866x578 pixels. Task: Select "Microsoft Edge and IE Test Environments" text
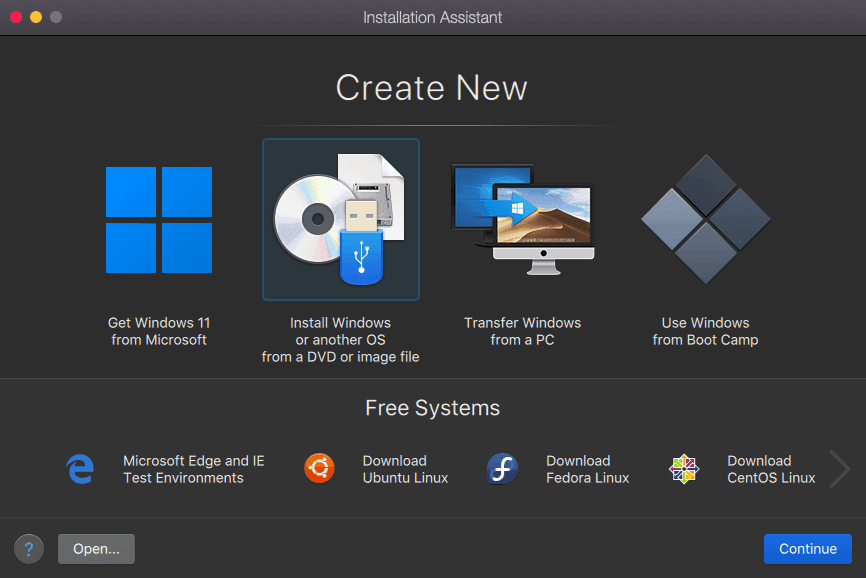point(193,469)
